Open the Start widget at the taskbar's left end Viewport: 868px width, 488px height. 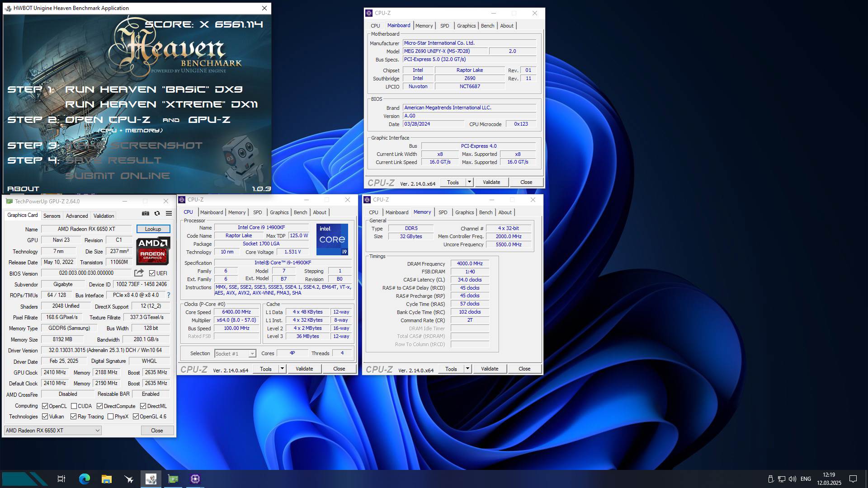pos(25,479)
